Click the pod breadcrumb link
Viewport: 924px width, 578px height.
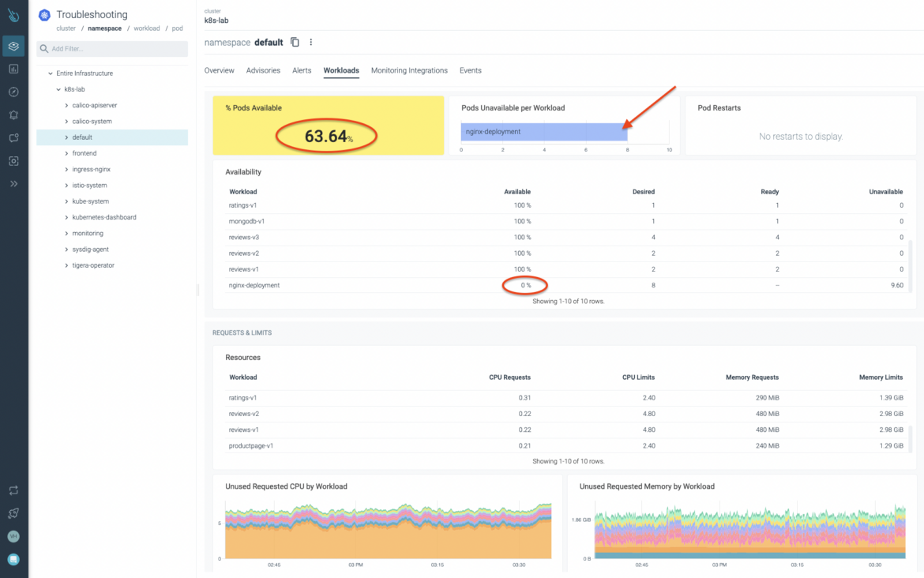pos(178,28)
